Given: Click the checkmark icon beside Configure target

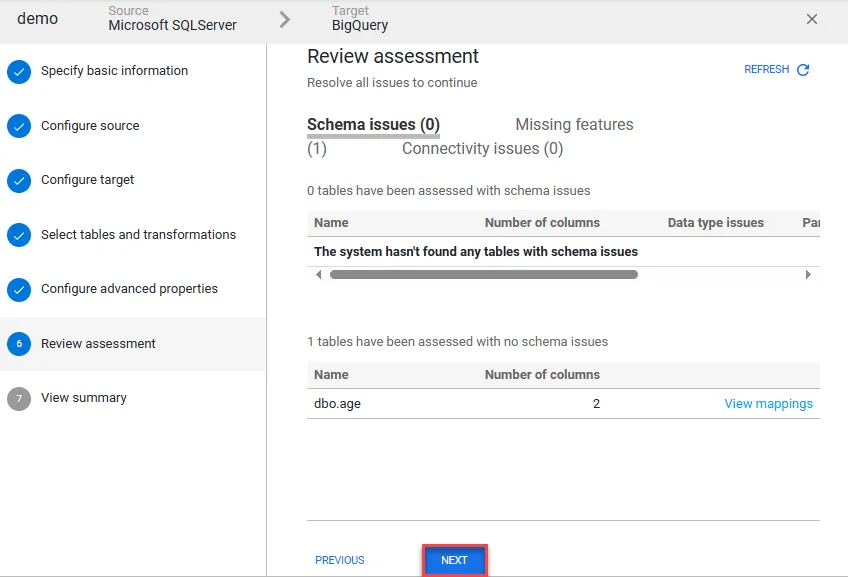Looking at the screenshot, I should tap(19, 180).
